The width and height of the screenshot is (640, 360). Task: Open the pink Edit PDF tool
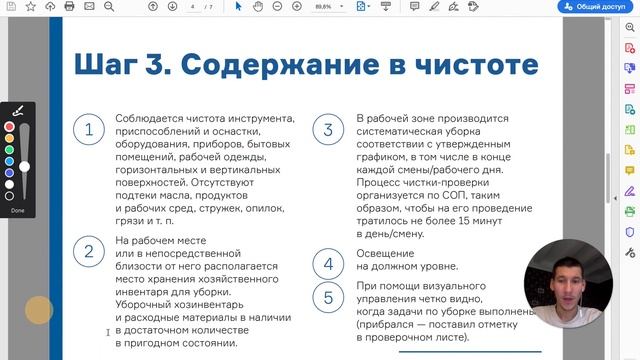(x=630, y=89)
